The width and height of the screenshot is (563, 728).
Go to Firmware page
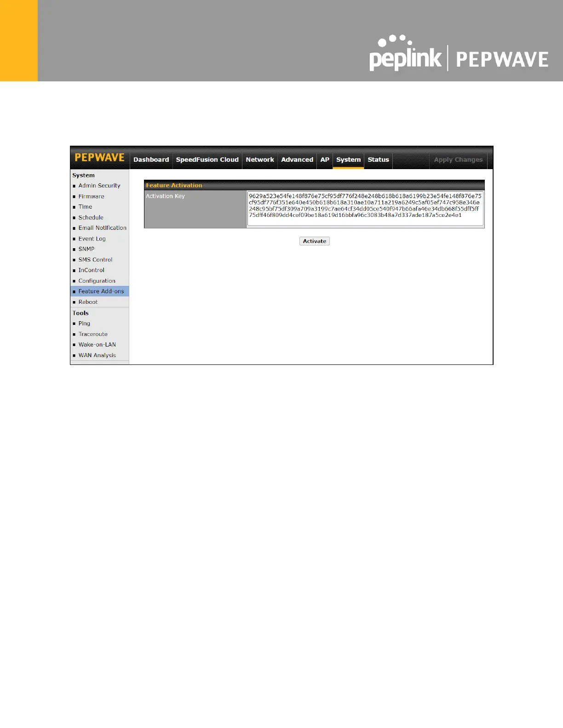tap(91, 196)
